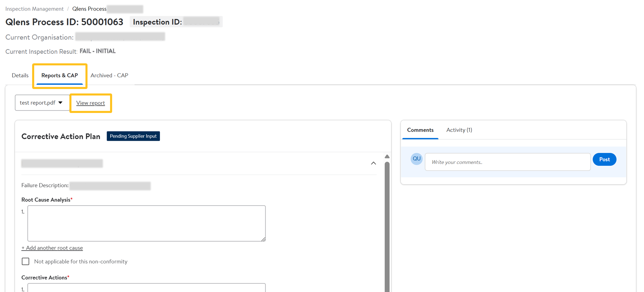
Task: Click the QU user avatar
Action: [x=416, y=159]
